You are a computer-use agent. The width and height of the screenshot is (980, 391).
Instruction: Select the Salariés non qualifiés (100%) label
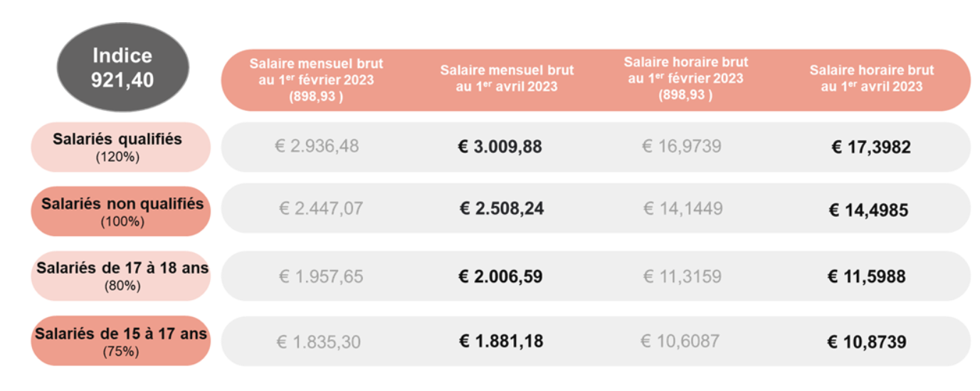[122, 211]
